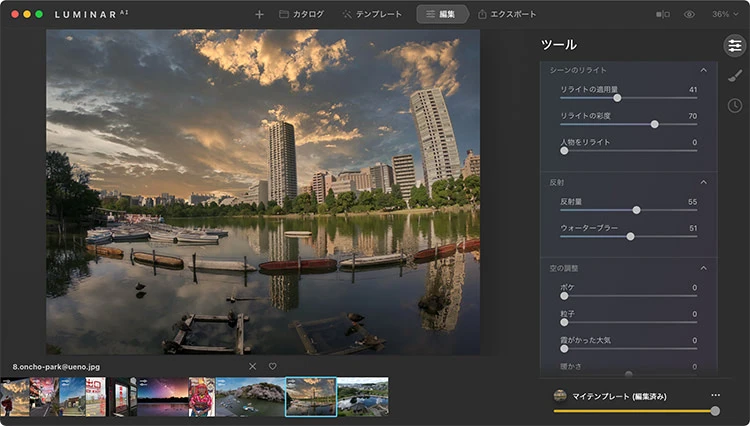Click the plus icon to add photos
The width and height of the screenshot is (750, 426).
click(260, 15)
